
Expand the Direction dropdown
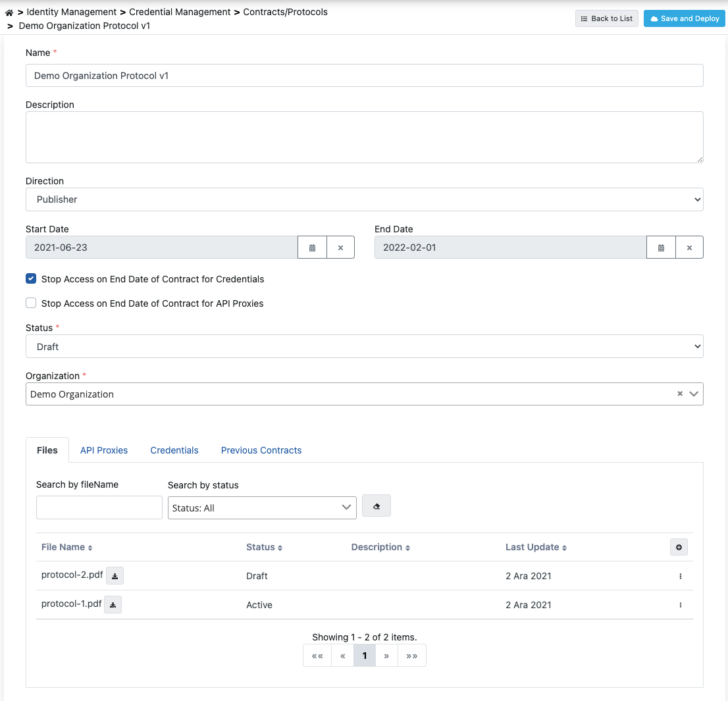pyautogui.click(x=364, y=199)
